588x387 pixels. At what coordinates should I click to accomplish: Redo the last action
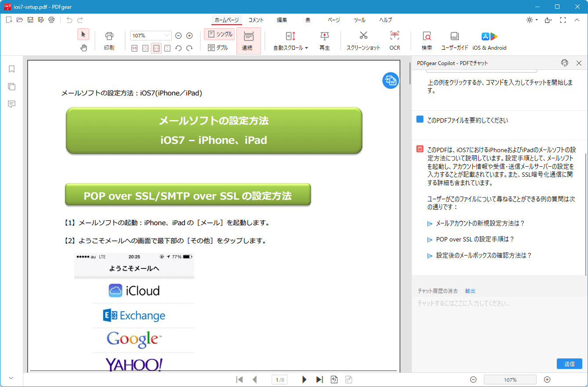pos(80,20)
